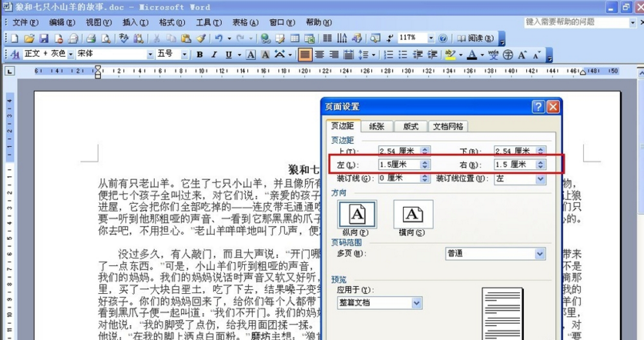Switch to the 阅读 reading layout view

click(x=475, y=38)
